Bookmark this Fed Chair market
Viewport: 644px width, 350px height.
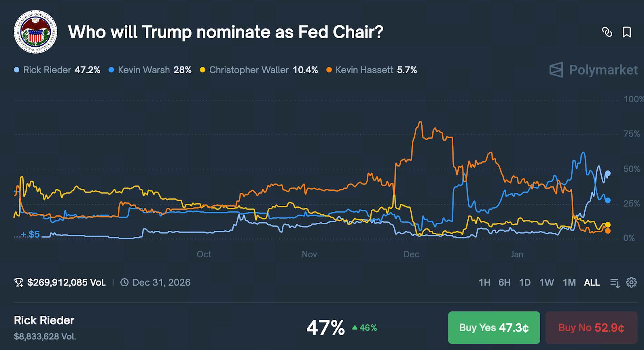coord(627,32)
